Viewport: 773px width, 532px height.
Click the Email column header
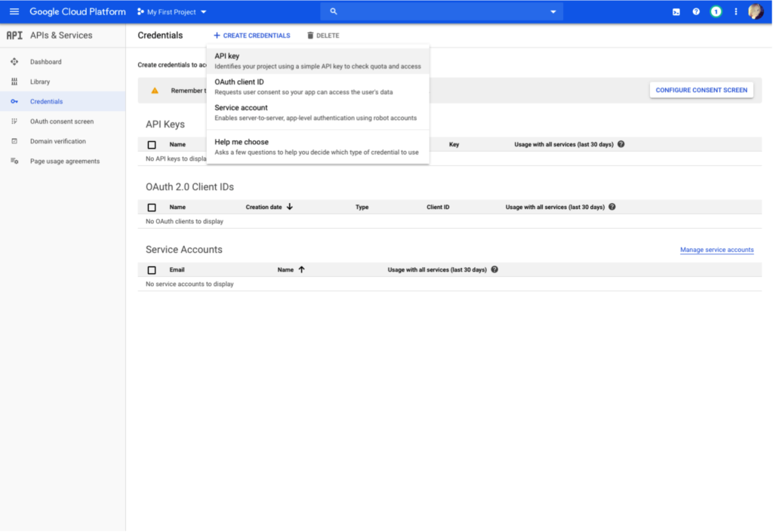177,270
